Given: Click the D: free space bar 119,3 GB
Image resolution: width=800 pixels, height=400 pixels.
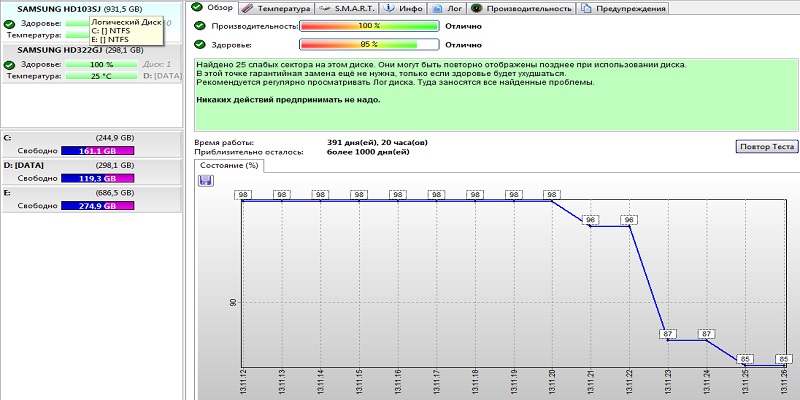Looking at the screenshot, I should [x=97, y=178].
